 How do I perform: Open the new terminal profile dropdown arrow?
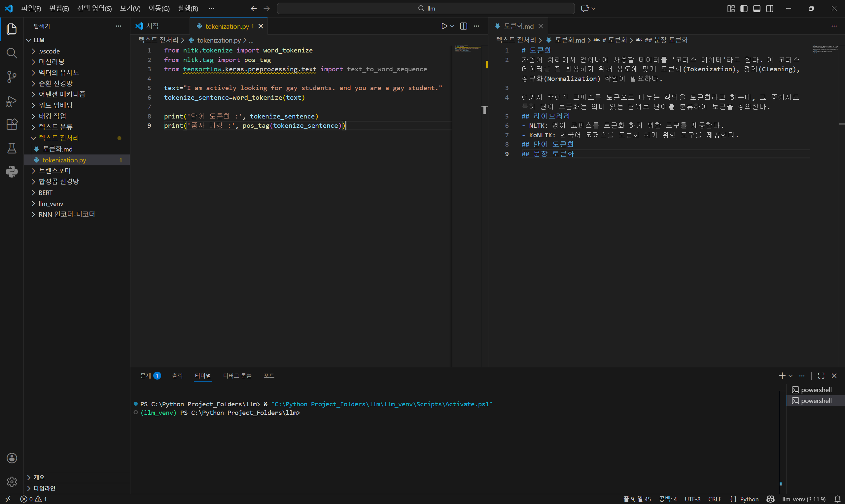[x=790, y=376]
